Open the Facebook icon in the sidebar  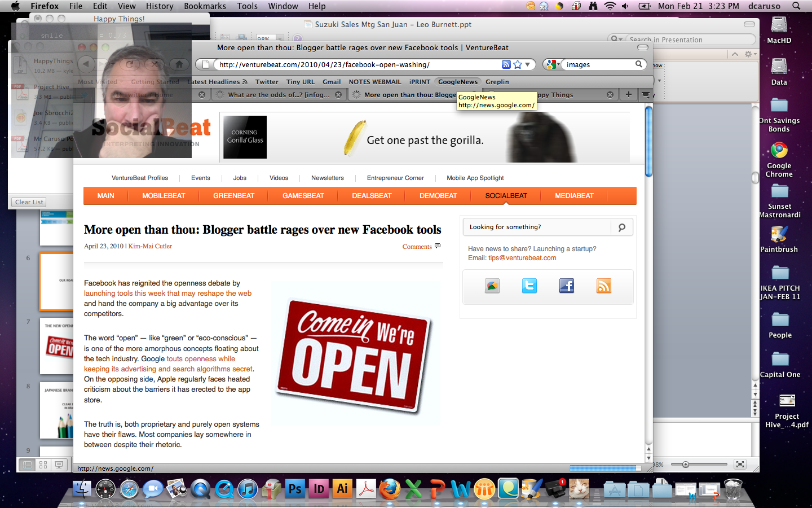coord(566,286)
